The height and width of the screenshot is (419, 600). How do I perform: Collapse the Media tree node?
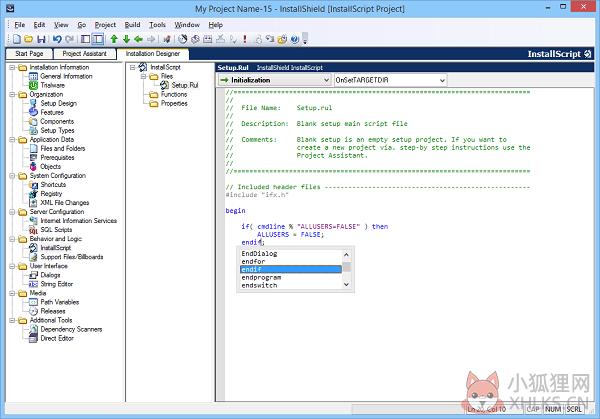12,293
